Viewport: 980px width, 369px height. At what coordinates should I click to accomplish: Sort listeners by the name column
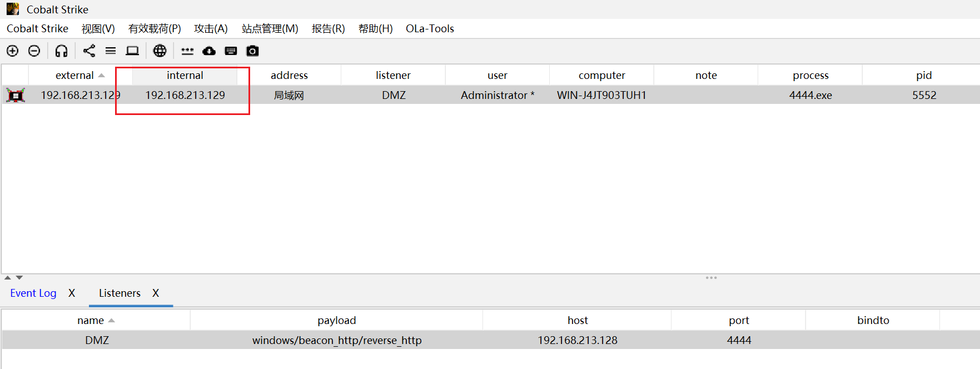pyautogui.click(x=91, y=321)
